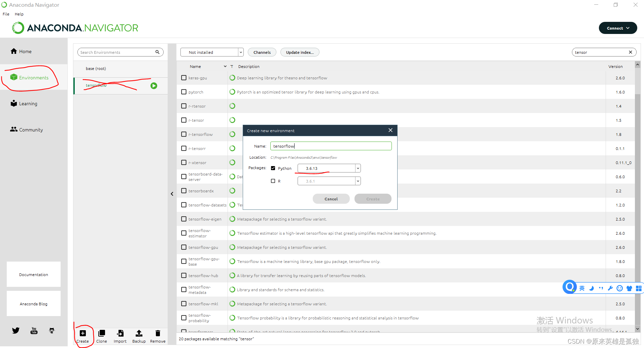Screen dimensions: 644x348
Task: Click the Description column header
Action: tap(249, 67)
